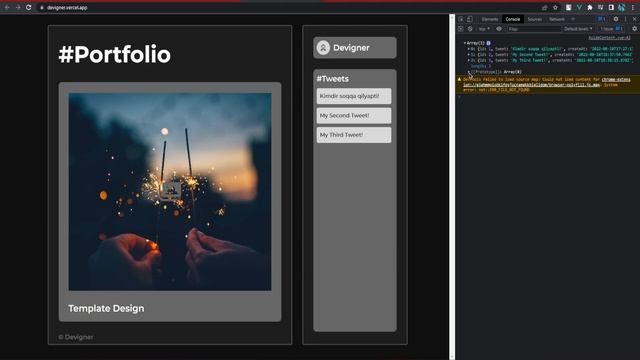
Task: Close the DevTools panel
Action: click(634, 19)
